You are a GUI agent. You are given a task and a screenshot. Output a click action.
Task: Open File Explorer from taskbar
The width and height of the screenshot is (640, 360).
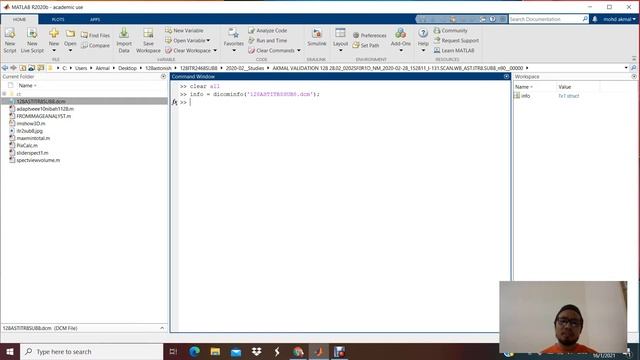(215, 351)
